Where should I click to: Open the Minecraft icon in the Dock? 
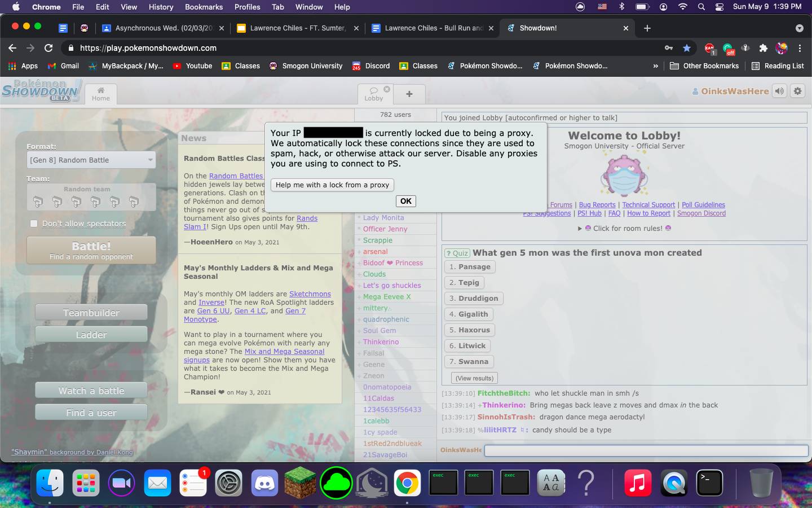coord(300,483)
